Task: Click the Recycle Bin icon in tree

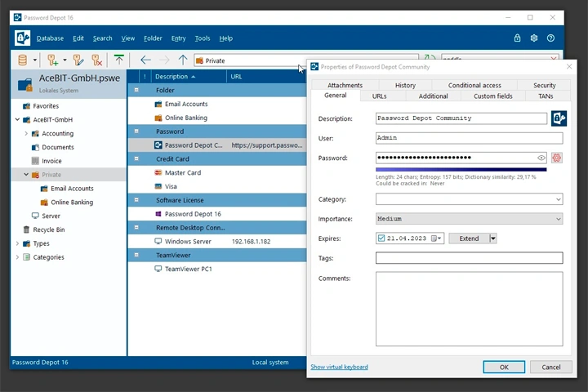Action: [x=26, y=229]
